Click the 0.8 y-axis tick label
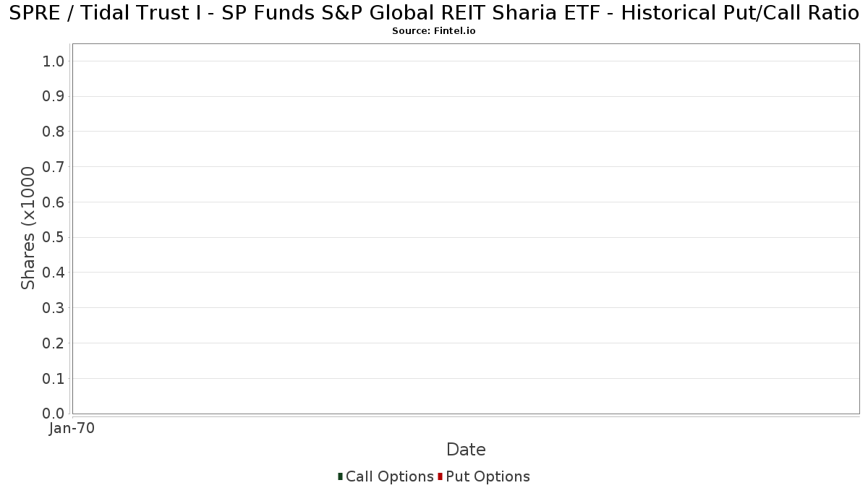868x488 pixels. pos(54,132)
